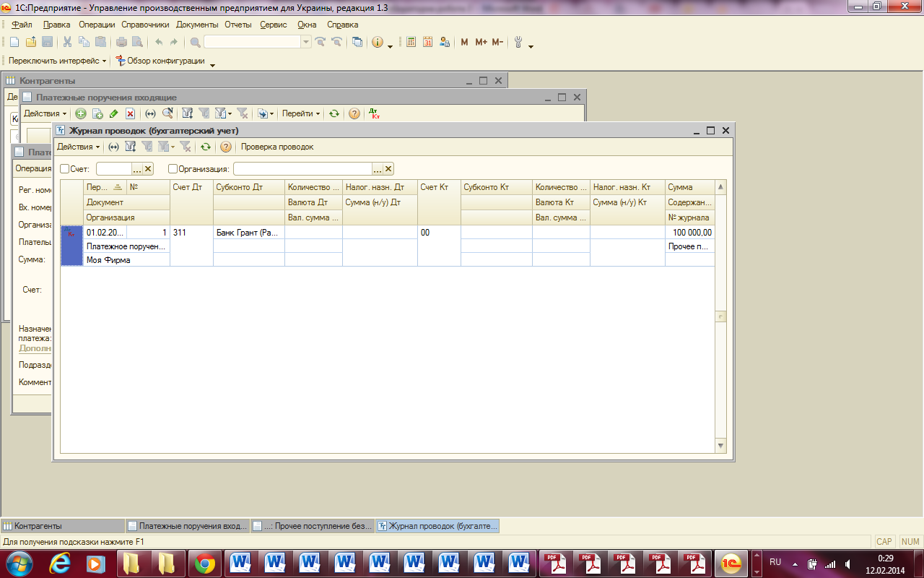Select the Банк Грант subконто cell
Viewport: 924px width, 578px height.
coord(249,233)
